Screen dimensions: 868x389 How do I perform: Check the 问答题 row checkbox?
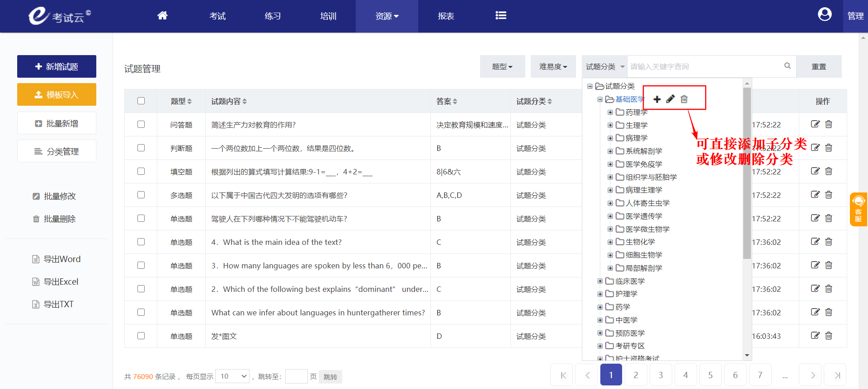click(141, 124)
